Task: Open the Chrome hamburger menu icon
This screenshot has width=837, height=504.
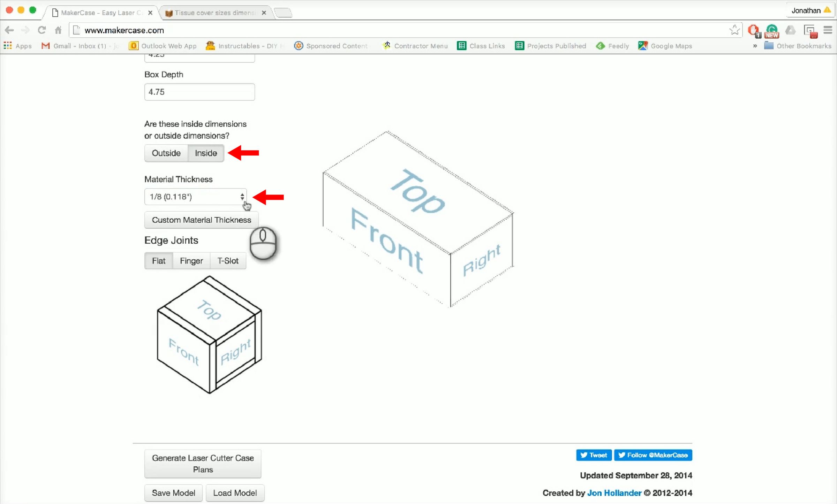Action: click(828, 30)
